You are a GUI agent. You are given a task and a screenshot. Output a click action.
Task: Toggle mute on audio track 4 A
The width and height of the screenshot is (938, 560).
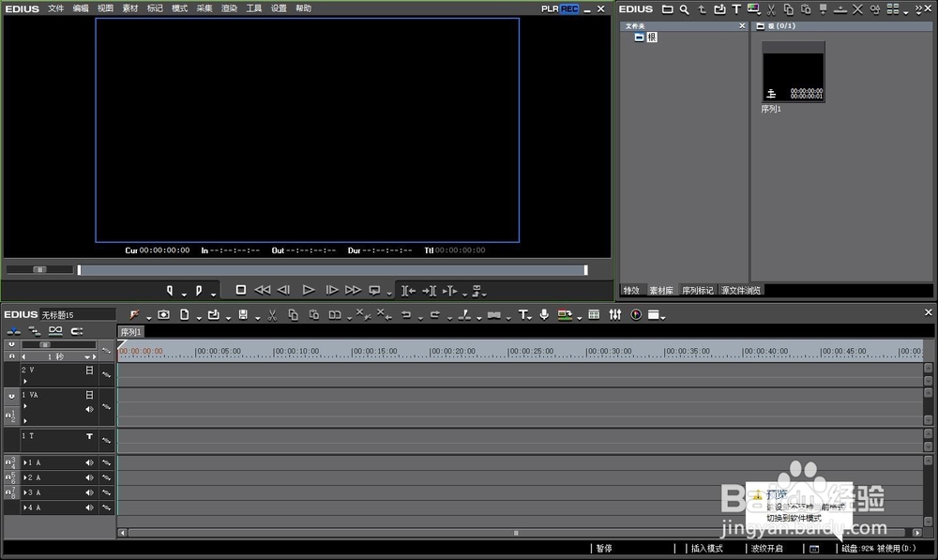(x=89, y=507)
